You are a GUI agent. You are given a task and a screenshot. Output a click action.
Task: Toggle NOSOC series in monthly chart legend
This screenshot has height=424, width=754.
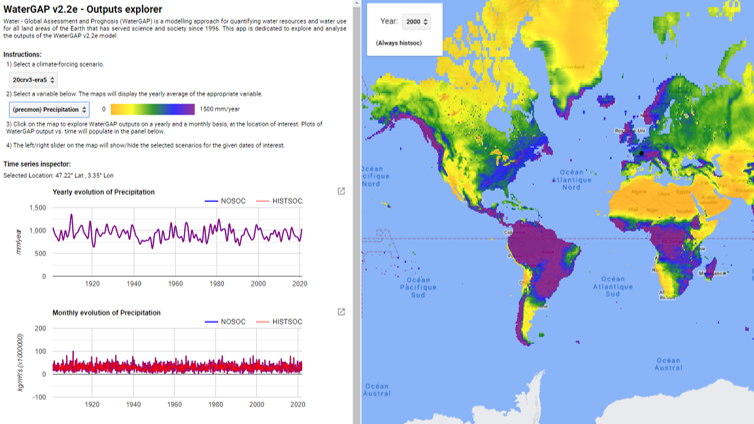tap(225, 322)
